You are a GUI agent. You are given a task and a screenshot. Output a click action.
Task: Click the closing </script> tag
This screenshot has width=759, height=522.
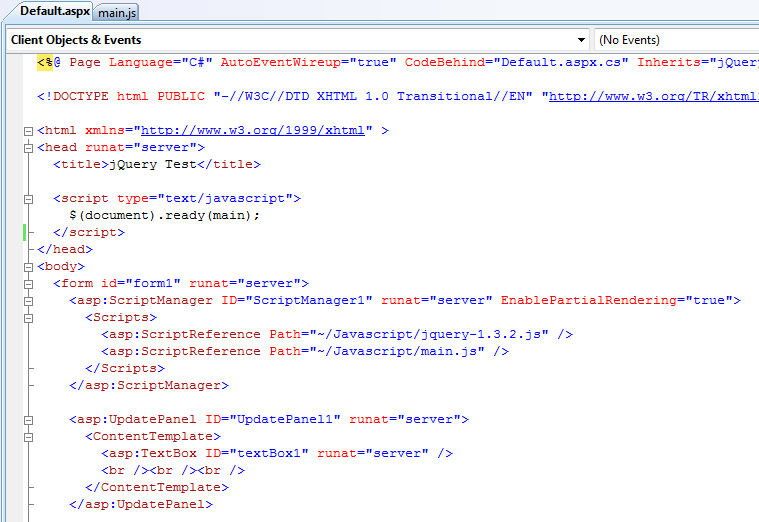point(89,232)
